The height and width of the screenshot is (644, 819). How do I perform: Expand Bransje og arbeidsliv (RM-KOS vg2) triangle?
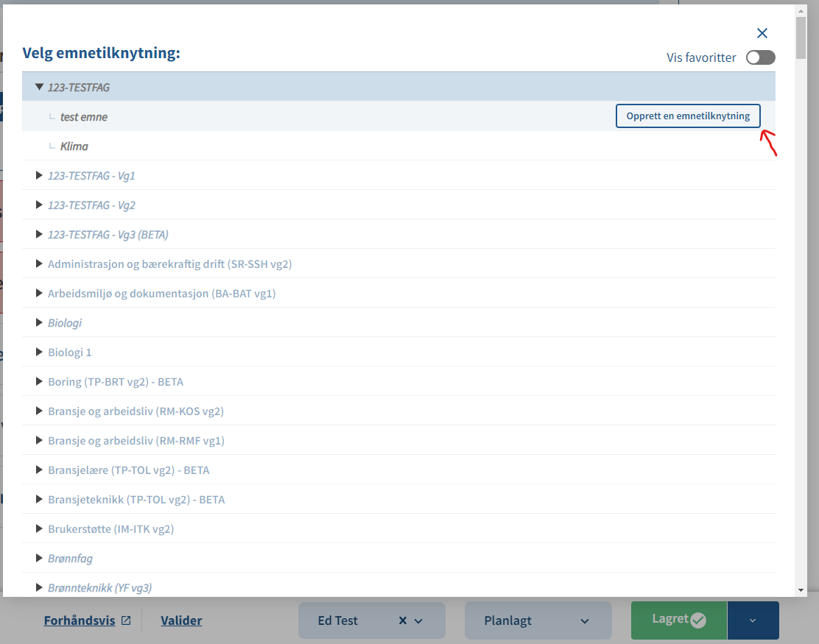click(x=39, y=411)
